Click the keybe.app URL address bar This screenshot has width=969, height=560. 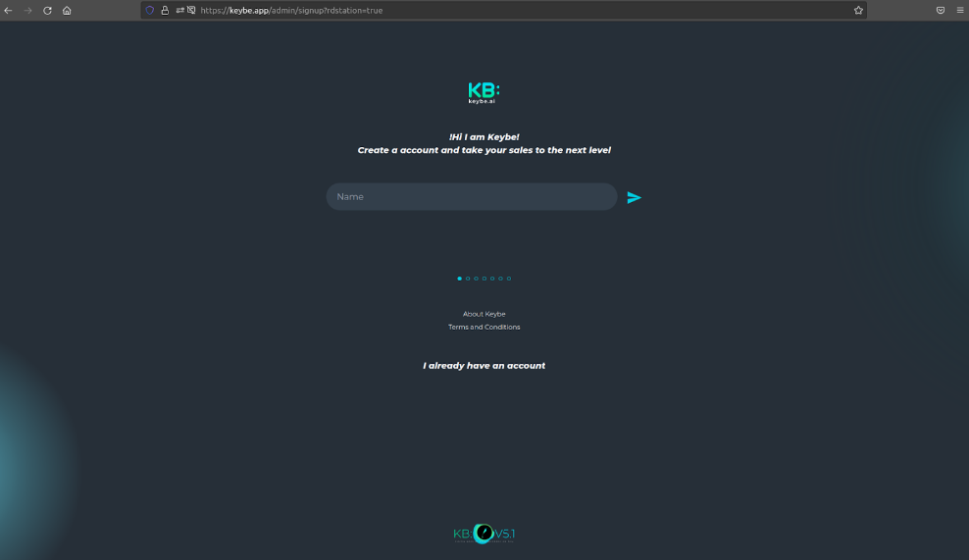490,10
